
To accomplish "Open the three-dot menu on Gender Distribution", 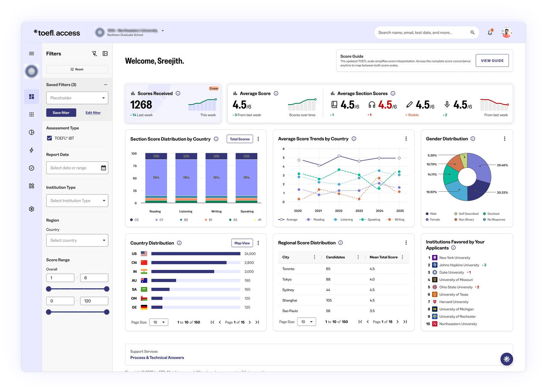I will (x=505, y=138).
